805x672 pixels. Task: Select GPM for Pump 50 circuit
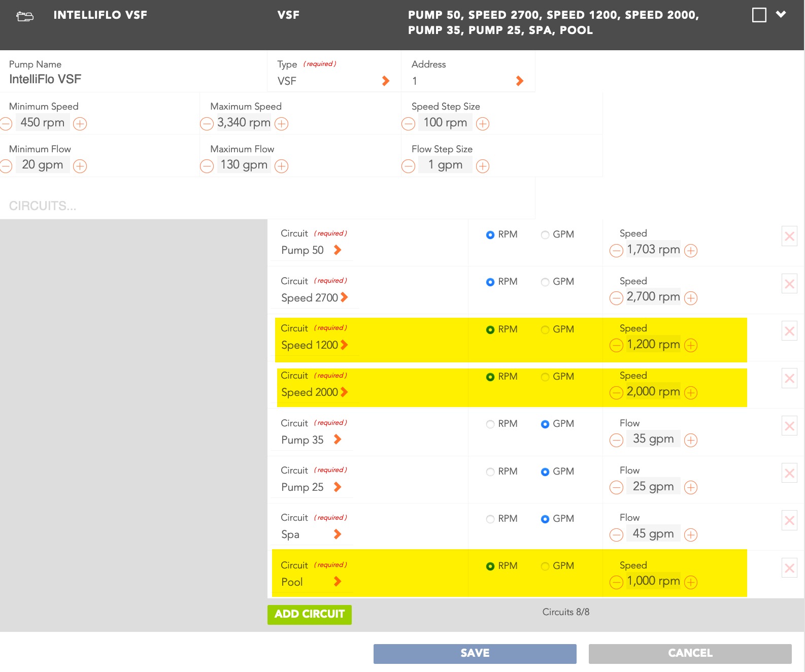click(545, 235)
